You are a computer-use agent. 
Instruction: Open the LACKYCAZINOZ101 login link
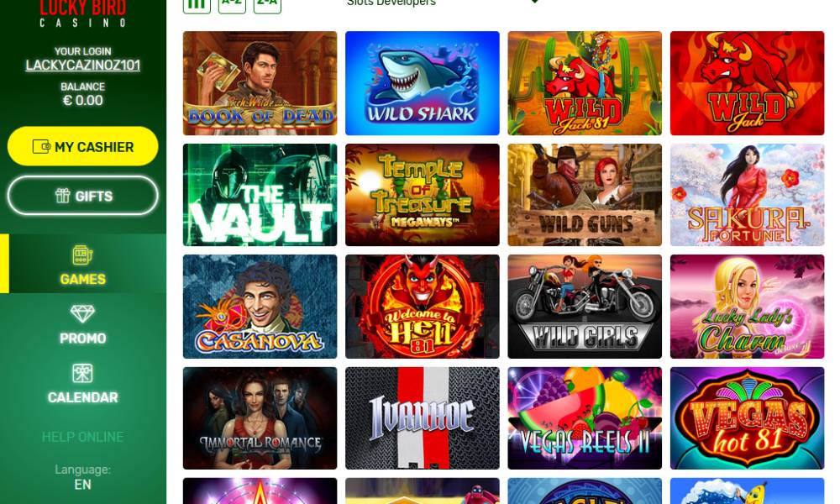point(82,66)
